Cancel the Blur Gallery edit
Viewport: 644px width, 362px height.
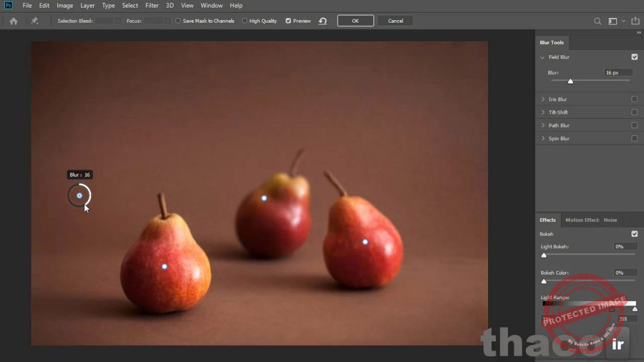(396, 21)
